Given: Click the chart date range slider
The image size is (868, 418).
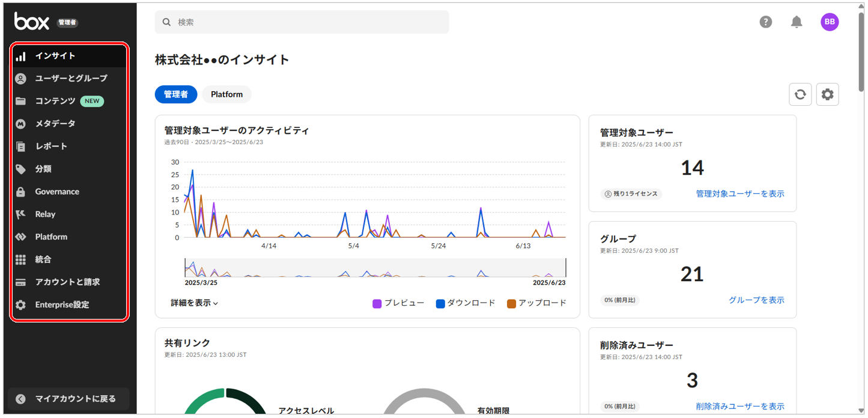Looking at the screenshot, I should pos(375,268).
